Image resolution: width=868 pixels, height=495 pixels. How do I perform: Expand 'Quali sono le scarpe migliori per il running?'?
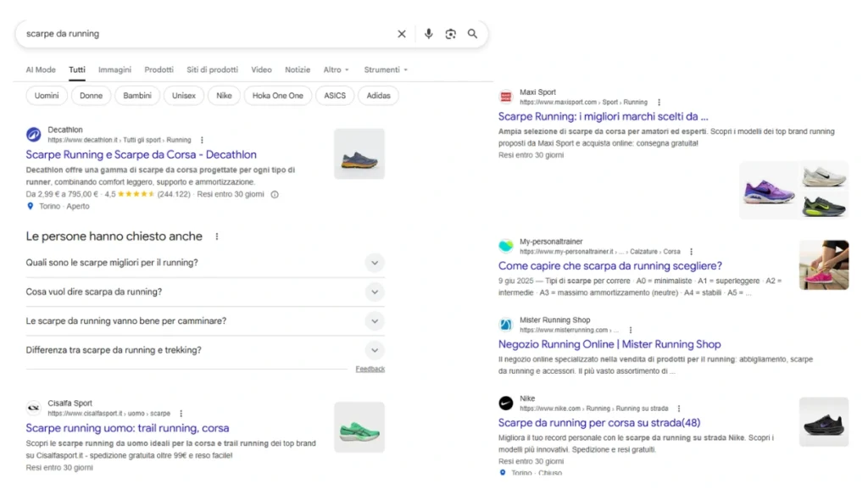[375, 263]
